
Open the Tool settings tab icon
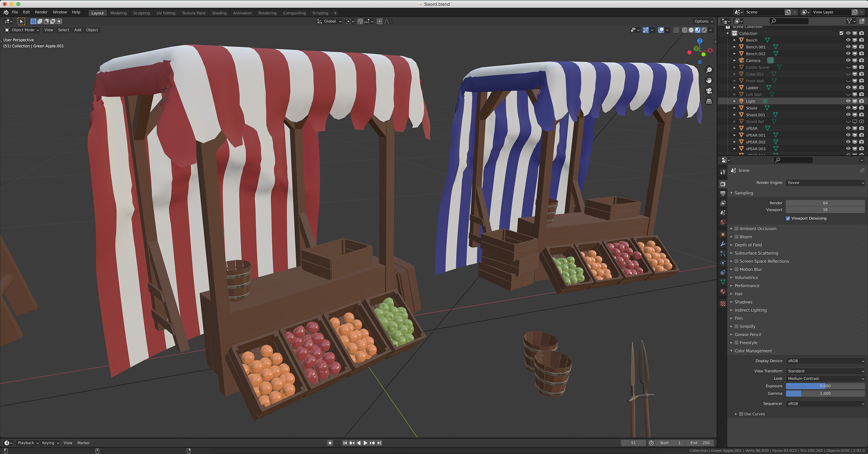723,172
